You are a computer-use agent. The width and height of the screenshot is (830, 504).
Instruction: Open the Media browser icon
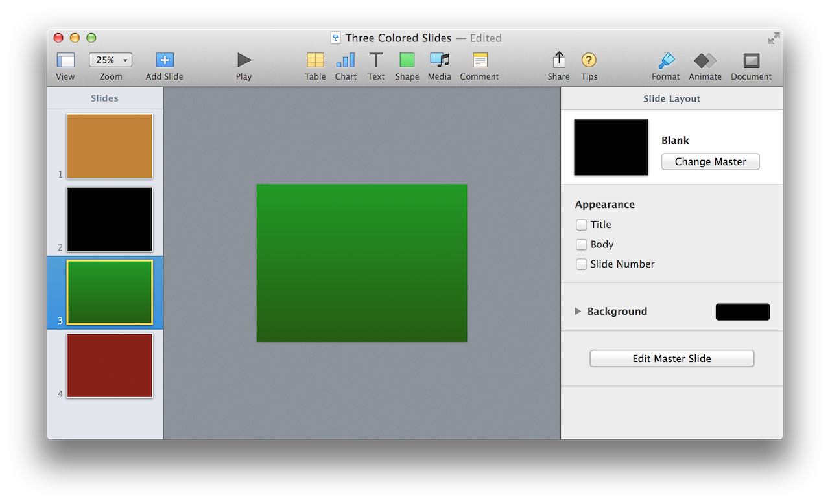[x=439, y=61]
